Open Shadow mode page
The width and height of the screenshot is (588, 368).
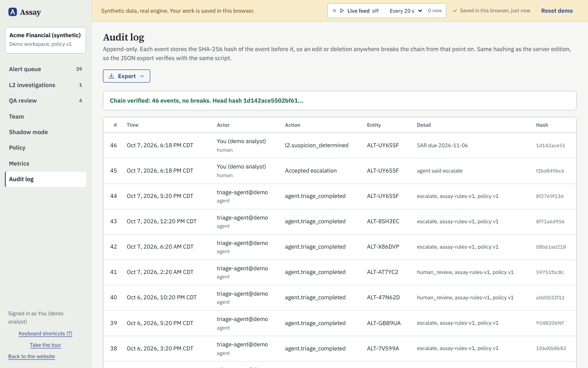click(x=45, y=132)
